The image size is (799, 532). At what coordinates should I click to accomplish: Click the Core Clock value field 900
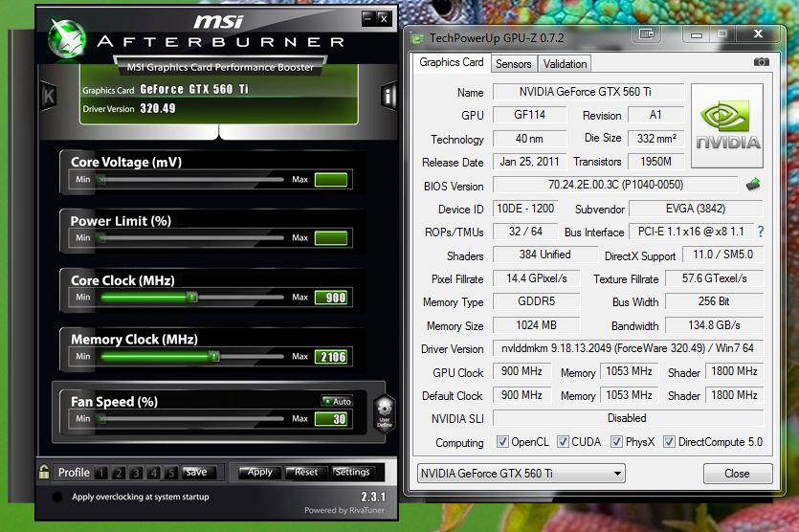click(331, 298)
